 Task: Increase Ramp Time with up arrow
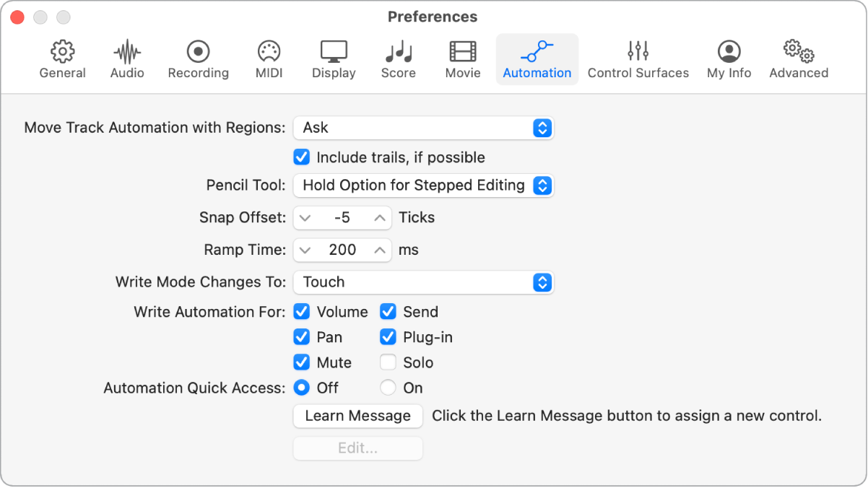380,250
